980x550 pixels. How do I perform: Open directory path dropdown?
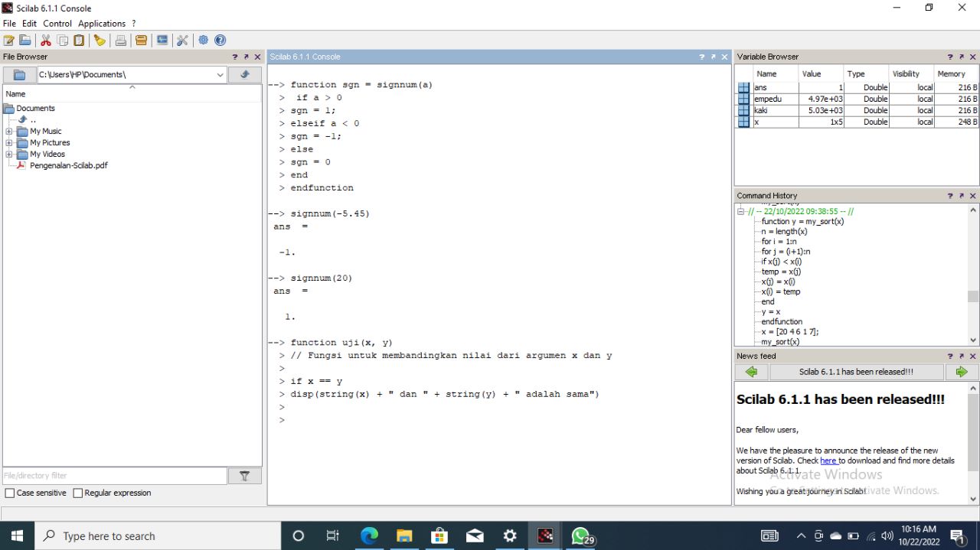tap(220, 75)
